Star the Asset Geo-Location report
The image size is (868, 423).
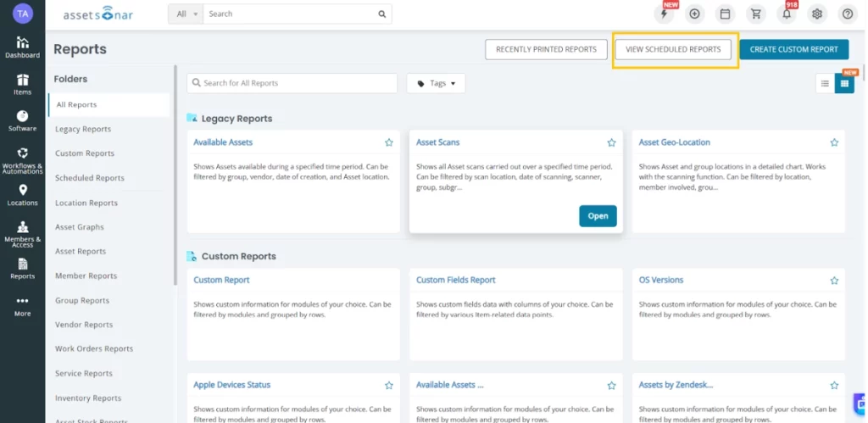(x=834, y=142)
